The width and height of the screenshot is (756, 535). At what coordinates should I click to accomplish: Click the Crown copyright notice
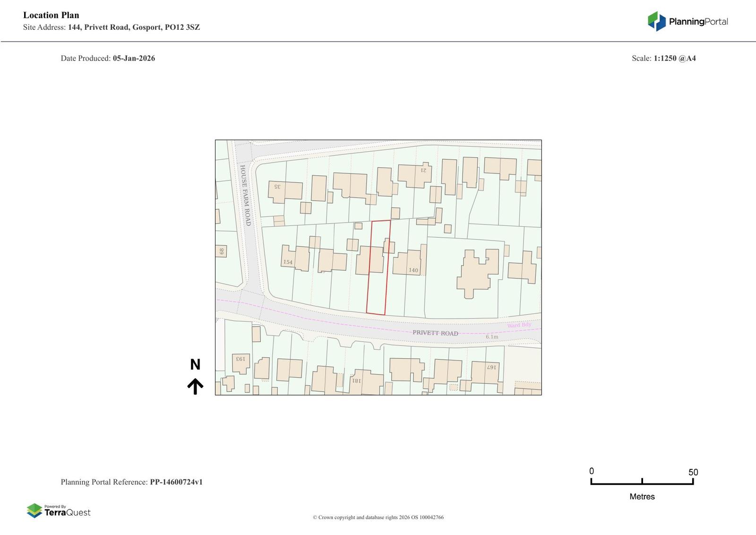pos(378,517)
